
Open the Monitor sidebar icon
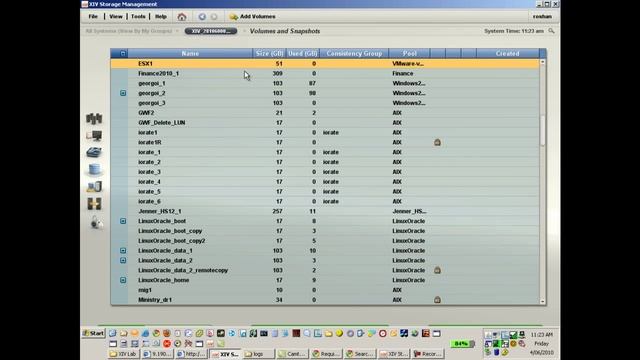click(x=94, y=136)
